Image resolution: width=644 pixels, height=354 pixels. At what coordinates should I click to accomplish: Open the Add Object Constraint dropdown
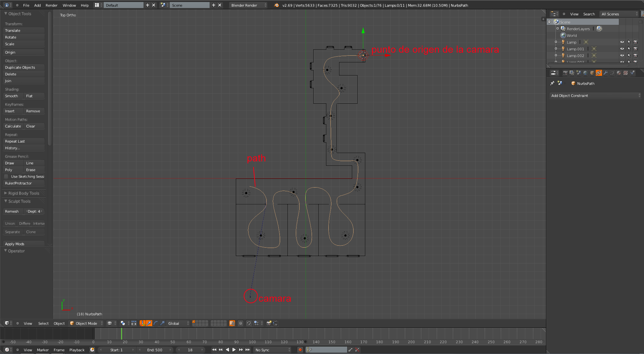click(595, 96)
